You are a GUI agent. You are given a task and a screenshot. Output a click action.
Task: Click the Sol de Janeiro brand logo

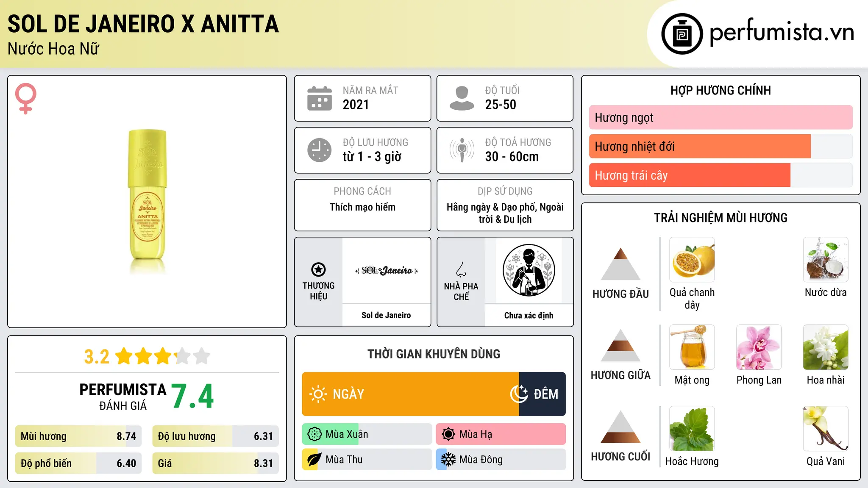(x=387, y=270)
